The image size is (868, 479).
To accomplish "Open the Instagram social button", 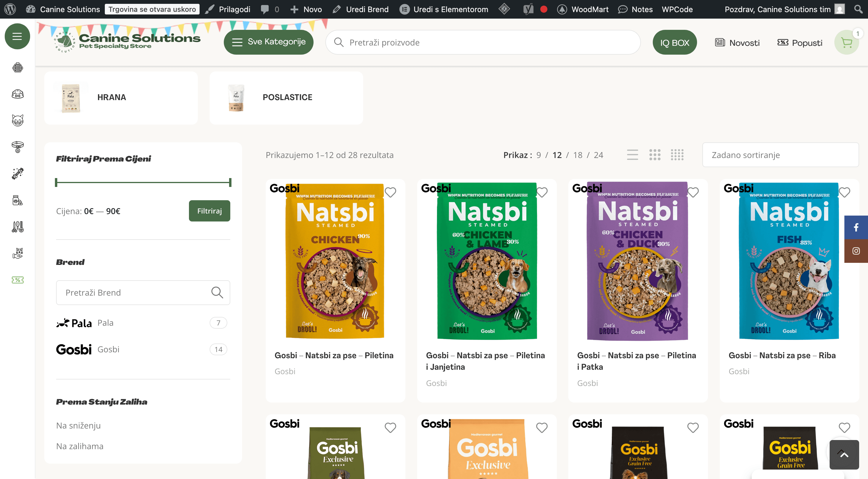I will [856, 251].
